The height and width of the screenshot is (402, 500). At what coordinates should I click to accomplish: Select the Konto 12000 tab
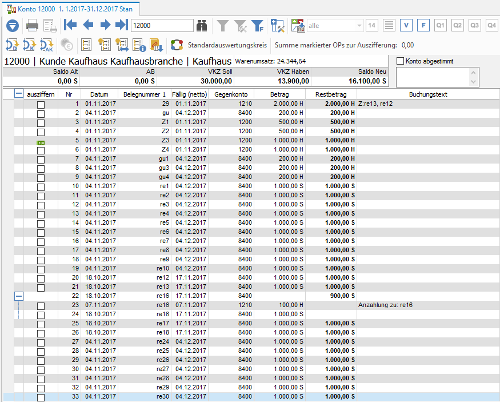(x=70, y=9)
